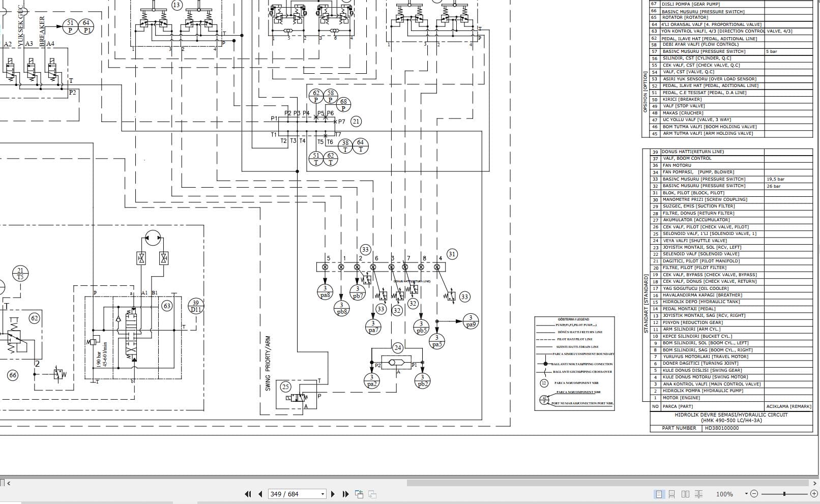Jump to the last page
Viewport: 820px width, 504px height.
coord(346,494)
